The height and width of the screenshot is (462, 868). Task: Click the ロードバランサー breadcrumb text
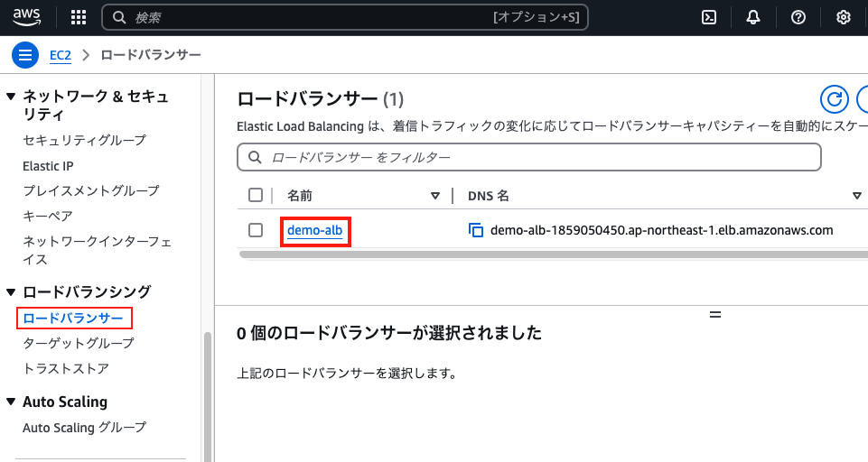point(151,55)
